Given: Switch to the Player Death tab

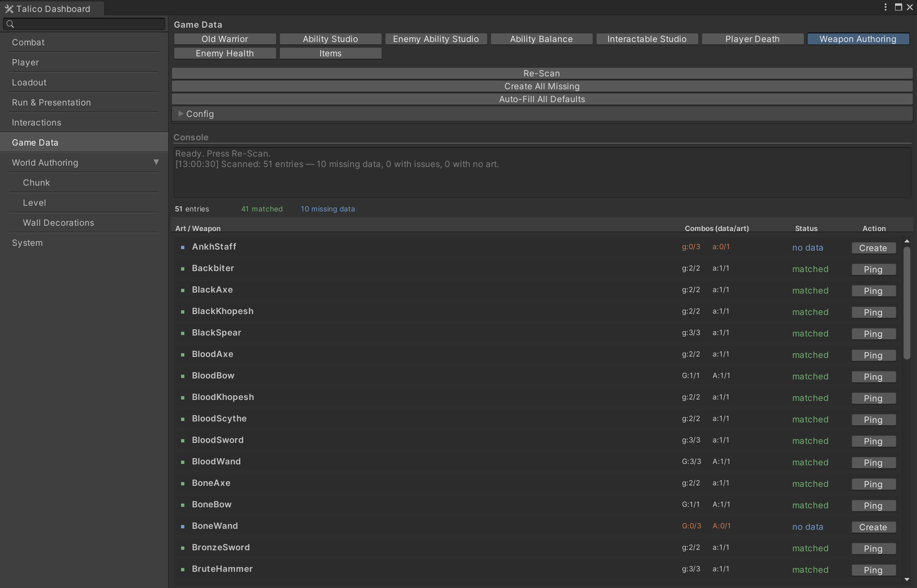Looking at the screenshot, I should (x=753, y=39).
